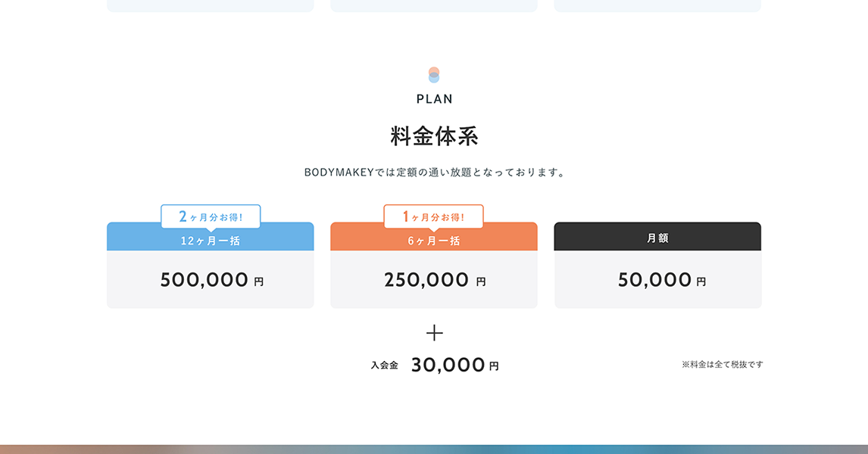Click the ※料金は全て税抜です note

[722, 364]
